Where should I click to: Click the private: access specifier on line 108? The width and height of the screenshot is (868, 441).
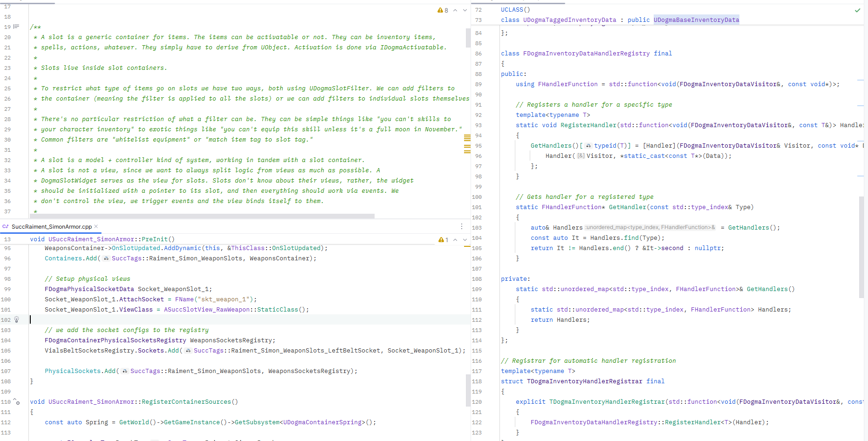tap(515, 279)
